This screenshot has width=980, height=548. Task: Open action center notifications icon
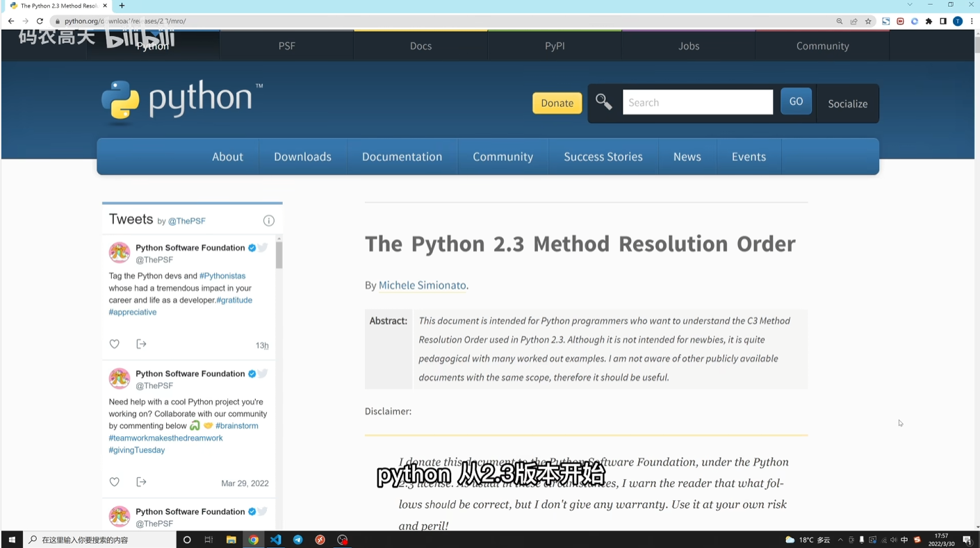(967, 540)
